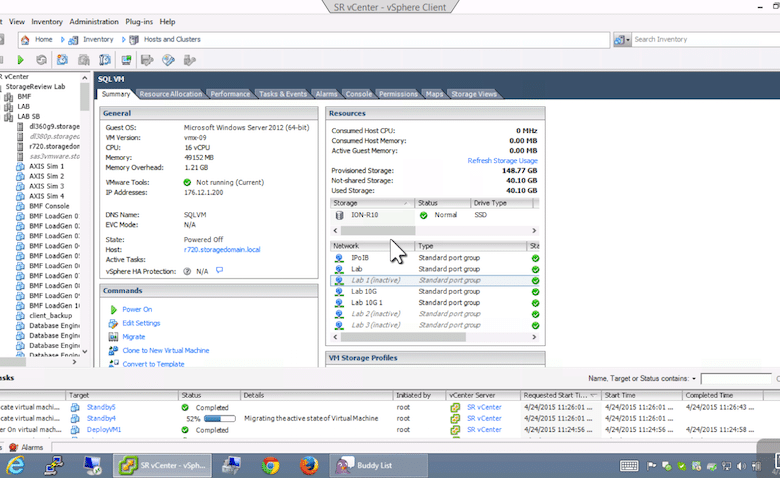This screenshot has height=478, width=780.
Task: Click the Refresh Storage Usage link
Action: coord(502,161)
